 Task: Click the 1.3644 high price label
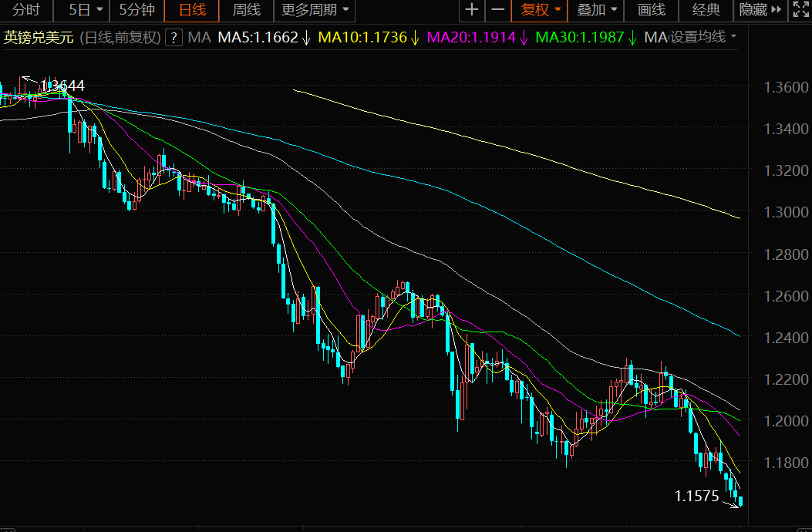[x=62, y=86]
